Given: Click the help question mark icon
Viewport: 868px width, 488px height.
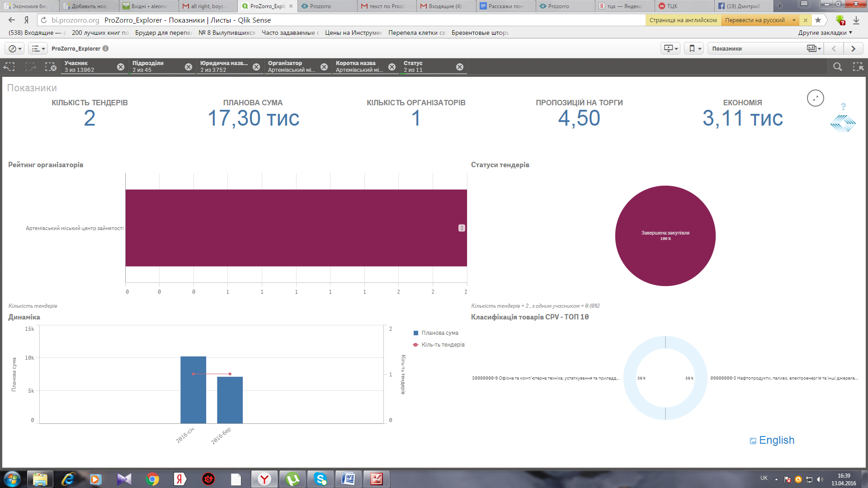Looking at the screenshot, I should (x=843, y=107).
